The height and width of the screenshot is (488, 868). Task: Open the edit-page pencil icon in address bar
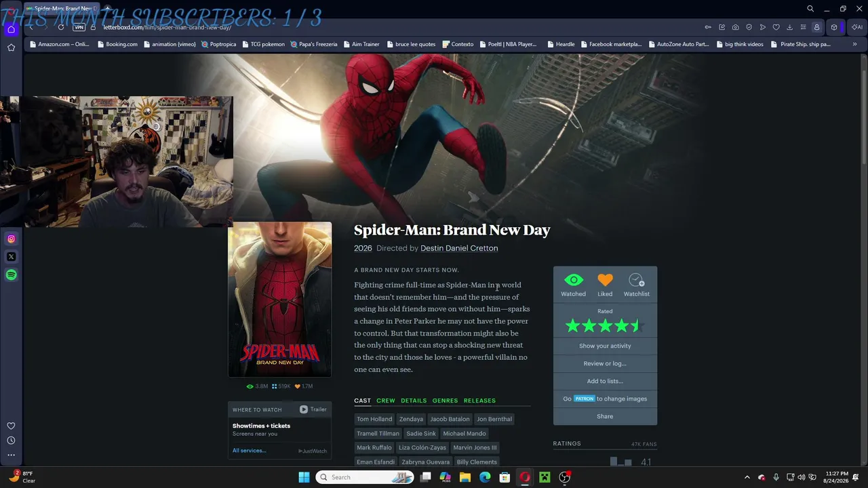[x=722, y=27]
